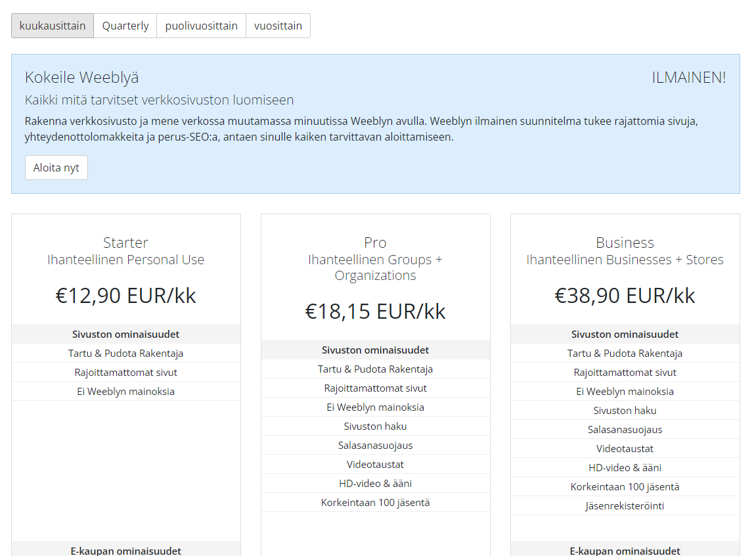Click Rajoittamattomat sivut in Business card

coord(625,372)
